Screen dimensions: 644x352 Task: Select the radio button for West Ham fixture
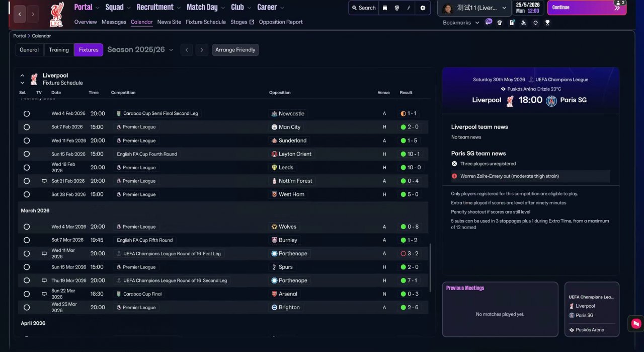point(27,194)
